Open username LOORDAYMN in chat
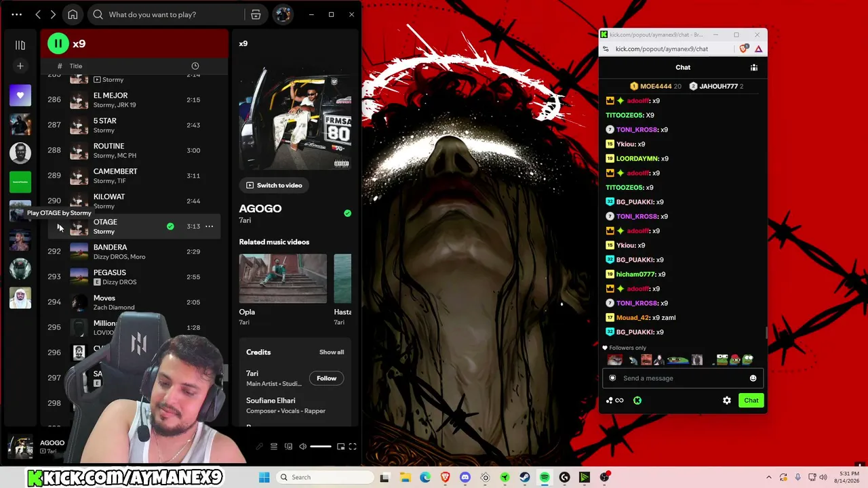The width and height of the screenshot is (868, 488). point(637,159)
